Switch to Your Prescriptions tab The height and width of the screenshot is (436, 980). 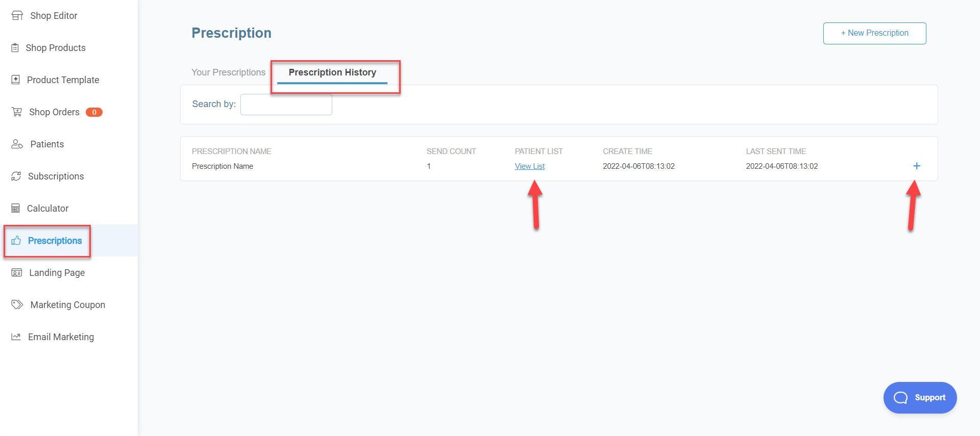228,72
